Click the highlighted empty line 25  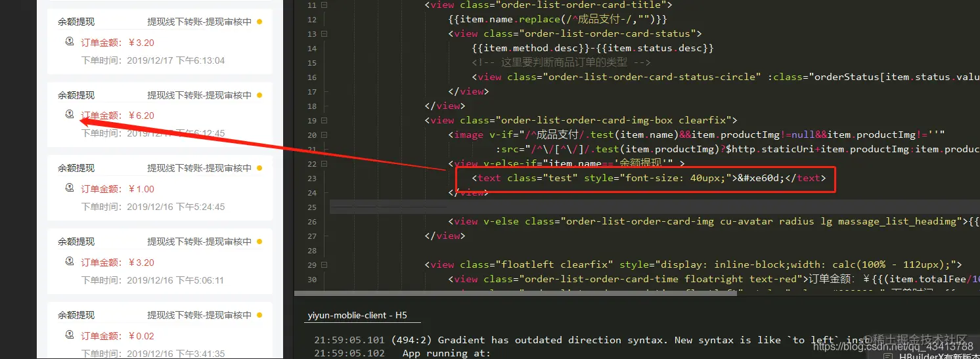655,207
